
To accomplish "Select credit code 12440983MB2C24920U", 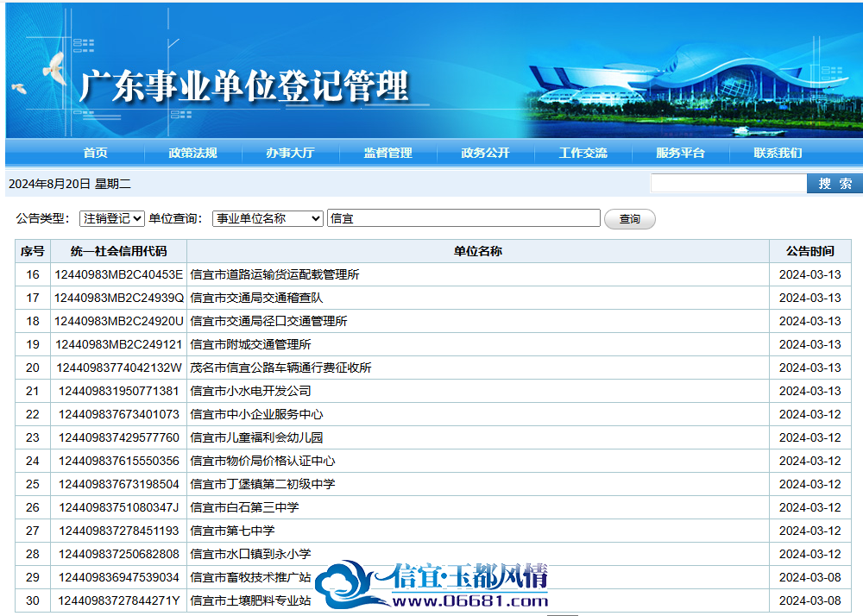I will click(x=119, y=321).
